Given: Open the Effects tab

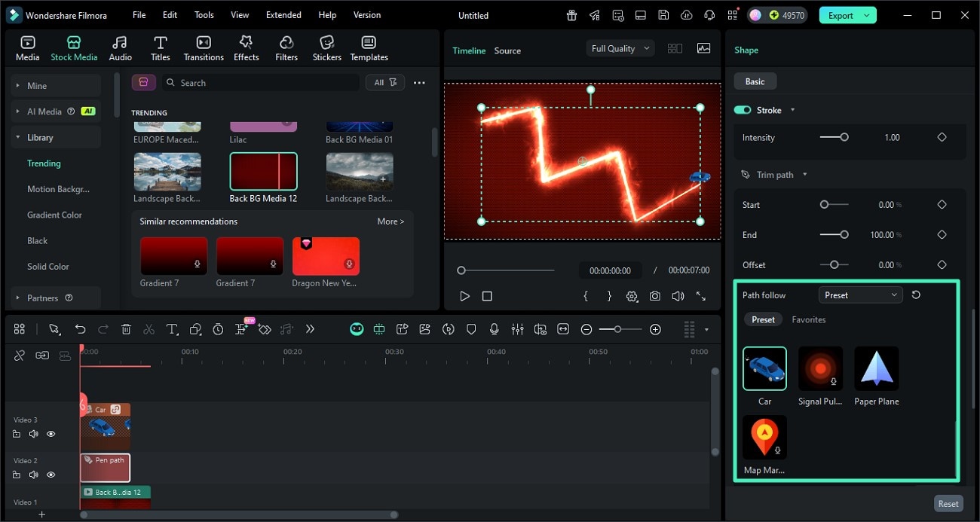Looking at the screenshot, I should point(246,48).
